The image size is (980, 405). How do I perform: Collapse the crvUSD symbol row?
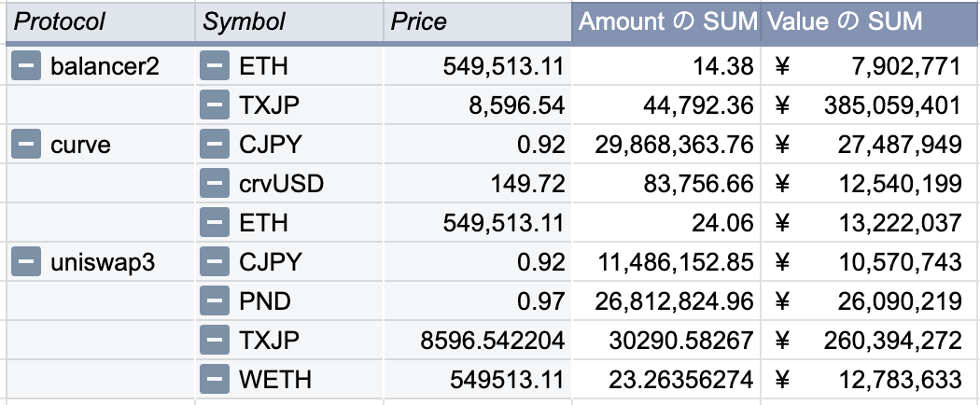[216, 185]
